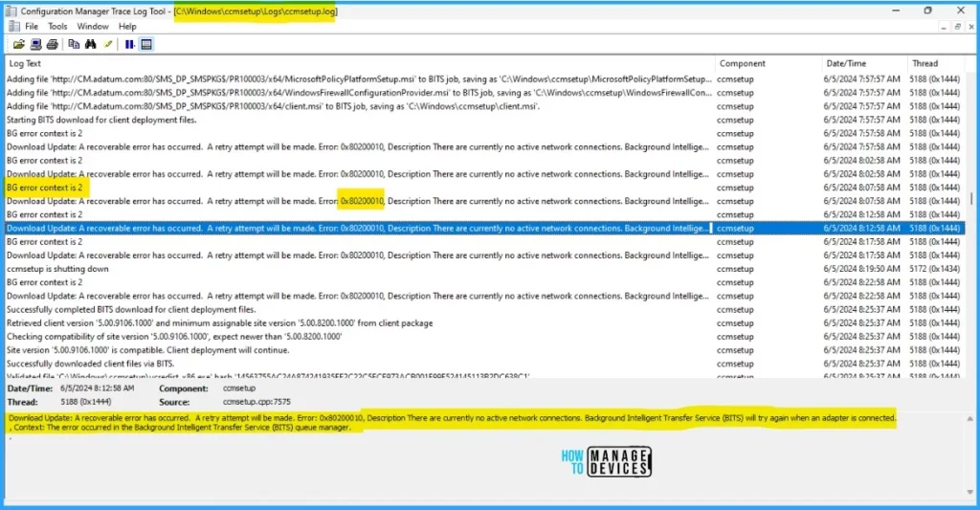Select the Download Update error row at 7:57:58 AM

pyautogui.click(x=485, y=146)
